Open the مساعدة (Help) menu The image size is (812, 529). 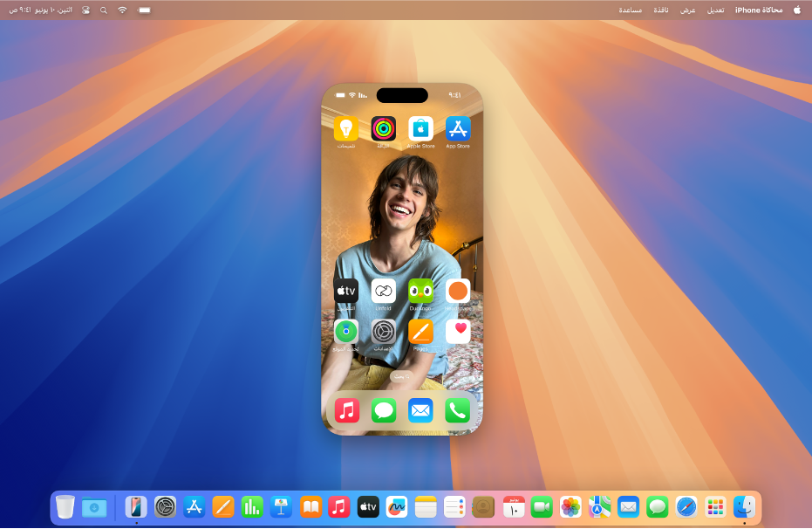tap(631, 10)
